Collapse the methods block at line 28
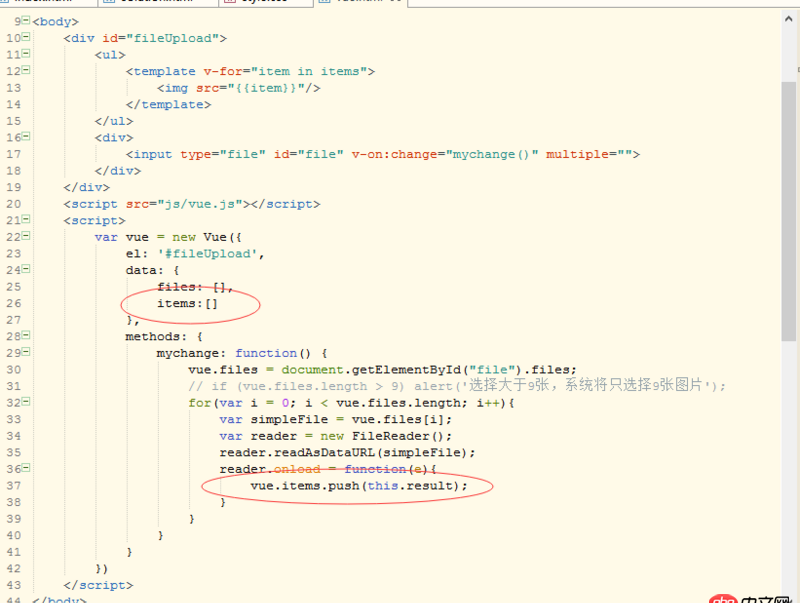This screenshot has height=603, width=800. coord(24,336)
